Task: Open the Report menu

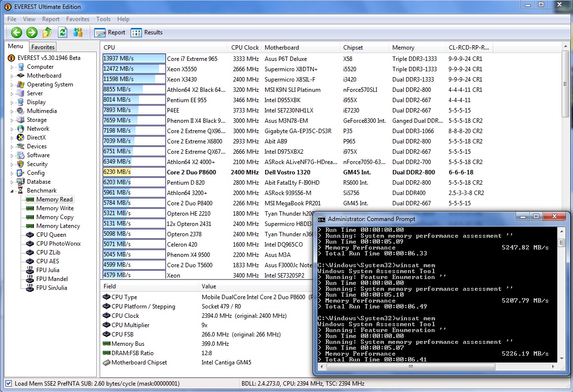Action: (x=51, y=19)
